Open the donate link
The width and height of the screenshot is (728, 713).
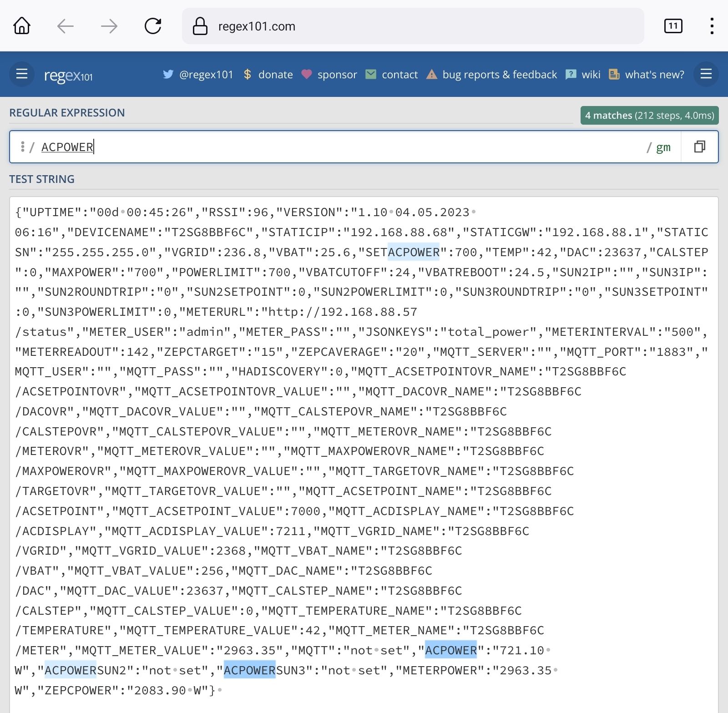pyautogui.click(x=276, y=75)
